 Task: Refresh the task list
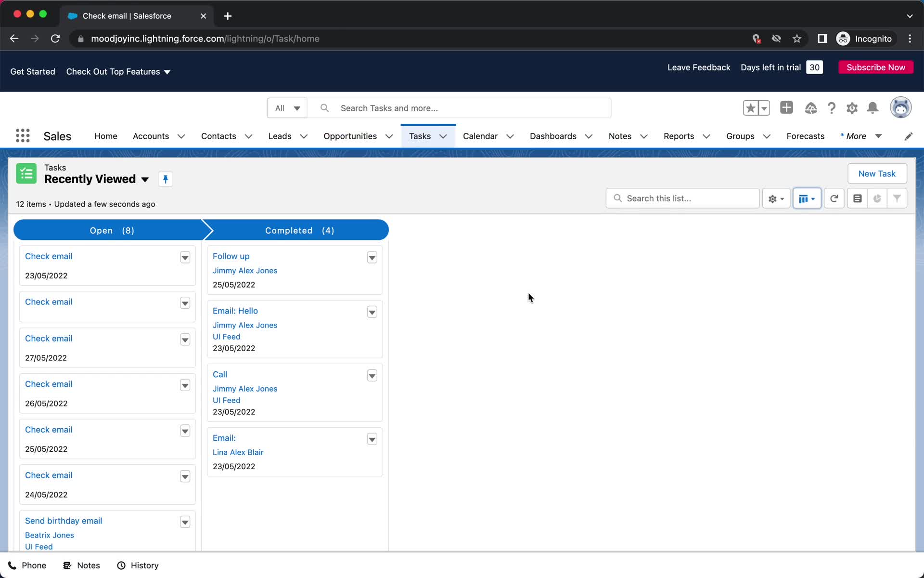click(x=834, y=198)
